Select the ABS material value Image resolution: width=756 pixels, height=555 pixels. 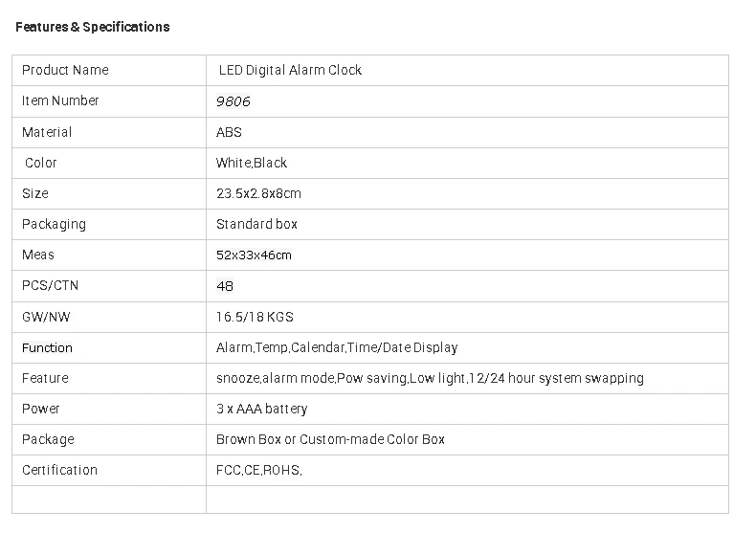[230, 132]
